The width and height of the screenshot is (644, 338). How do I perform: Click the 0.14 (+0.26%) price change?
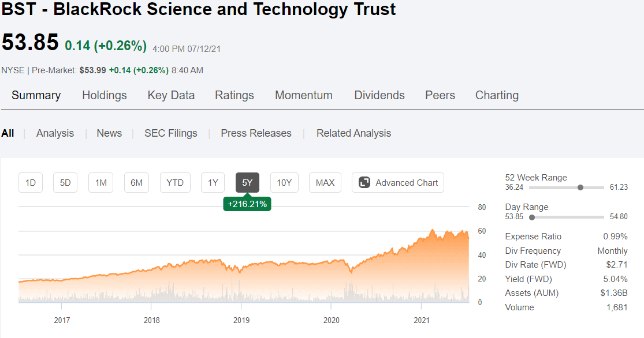[106, 46]
